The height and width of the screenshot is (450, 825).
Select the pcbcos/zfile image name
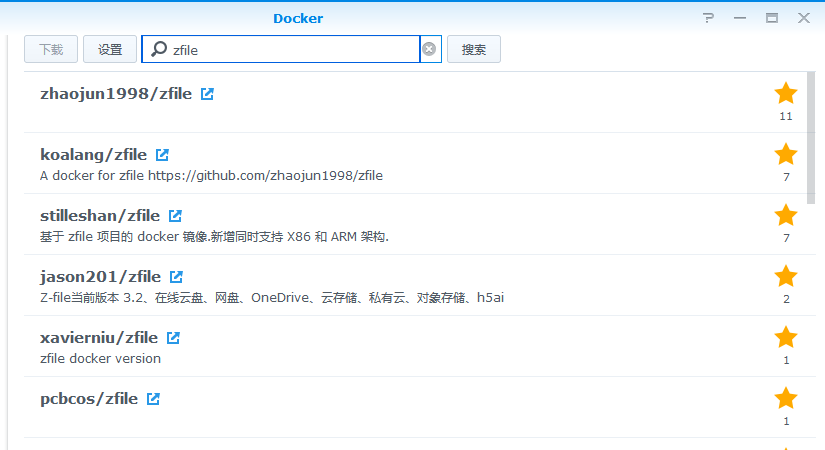(x=89, y=399)
